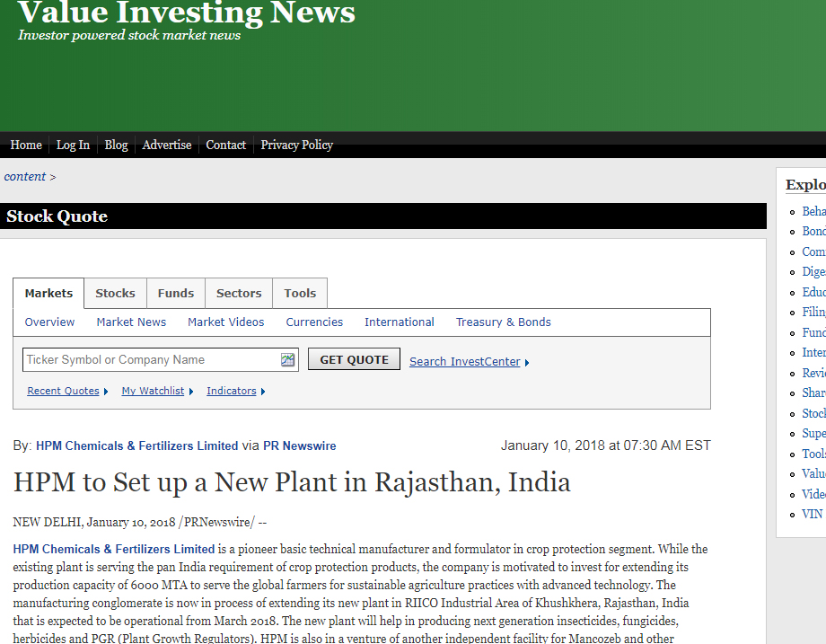The height and width of the screenshot is (644, 826).
Task: Click HPM Chemicals & Fertilizers link in article body
Action: 114,549
